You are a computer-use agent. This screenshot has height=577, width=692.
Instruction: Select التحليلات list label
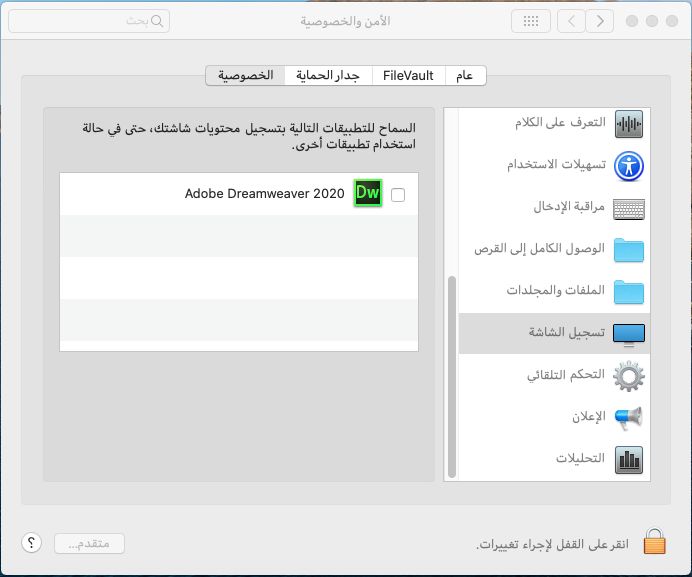(580, 458)
